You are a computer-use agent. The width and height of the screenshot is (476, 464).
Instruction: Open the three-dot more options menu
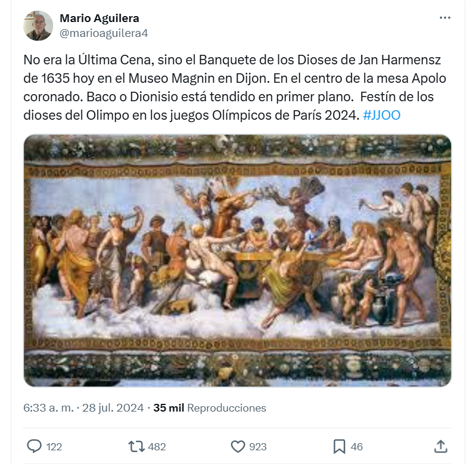(x=445, y=18)
